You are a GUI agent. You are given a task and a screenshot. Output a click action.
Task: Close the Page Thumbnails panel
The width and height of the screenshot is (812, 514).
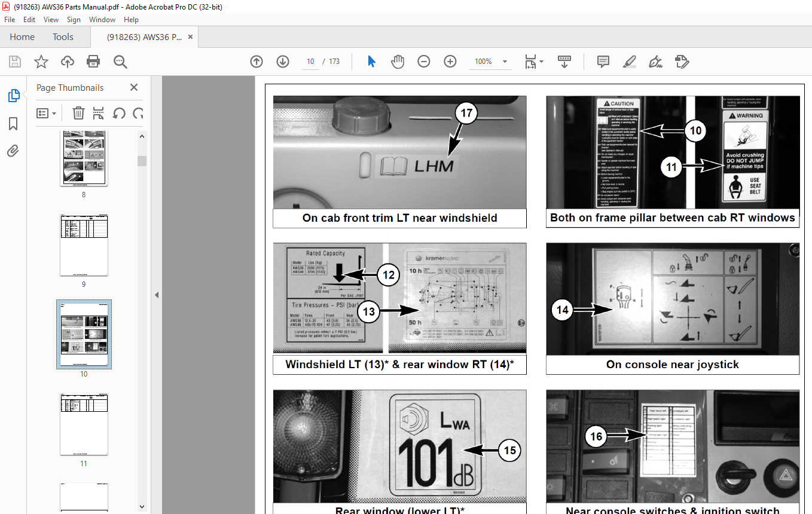pyautogui.click(x=134, y=87)
